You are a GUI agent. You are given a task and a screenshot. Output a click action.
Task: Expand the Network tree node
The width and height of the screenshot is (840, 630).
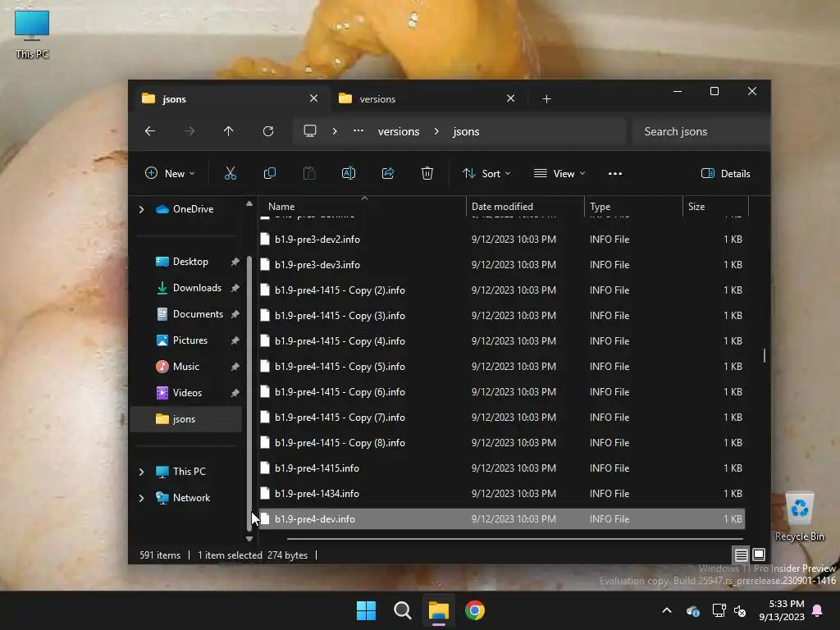[x=141, y=498]
